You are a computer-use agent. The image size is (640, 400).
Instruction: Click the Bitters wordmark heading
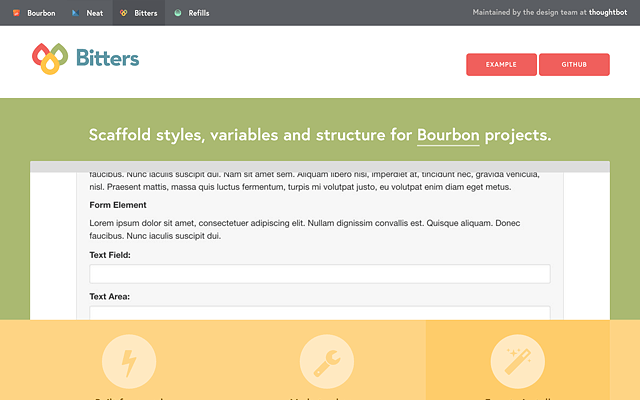[107, 58]
